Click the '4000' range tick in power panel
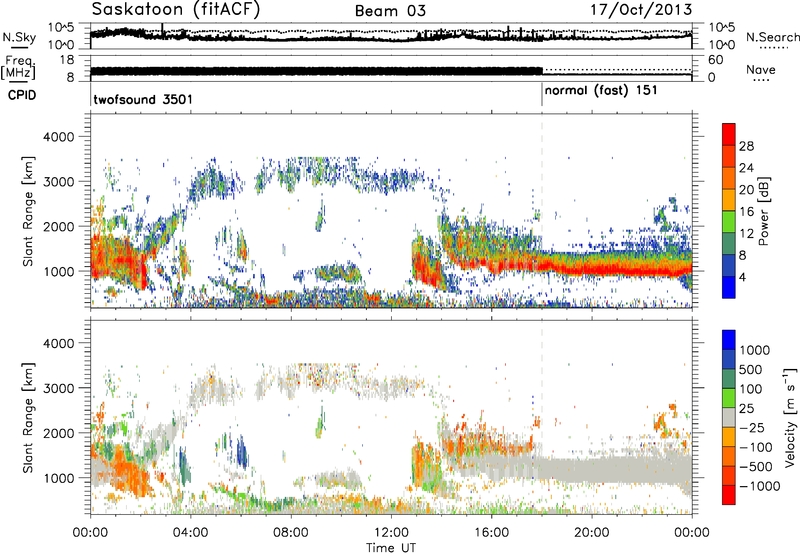This screenshot has height=554, width=800. coord(58,137)
